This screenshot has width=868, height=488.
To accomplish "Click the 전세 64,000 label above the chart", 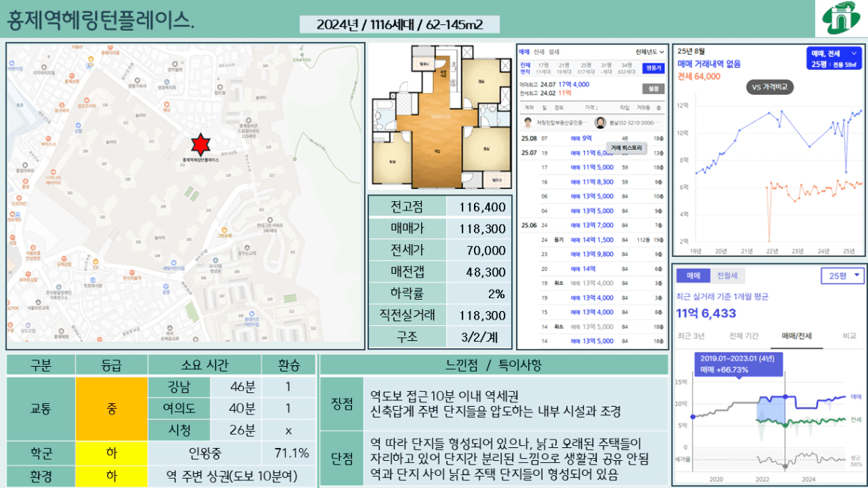I will coord(699,76).
